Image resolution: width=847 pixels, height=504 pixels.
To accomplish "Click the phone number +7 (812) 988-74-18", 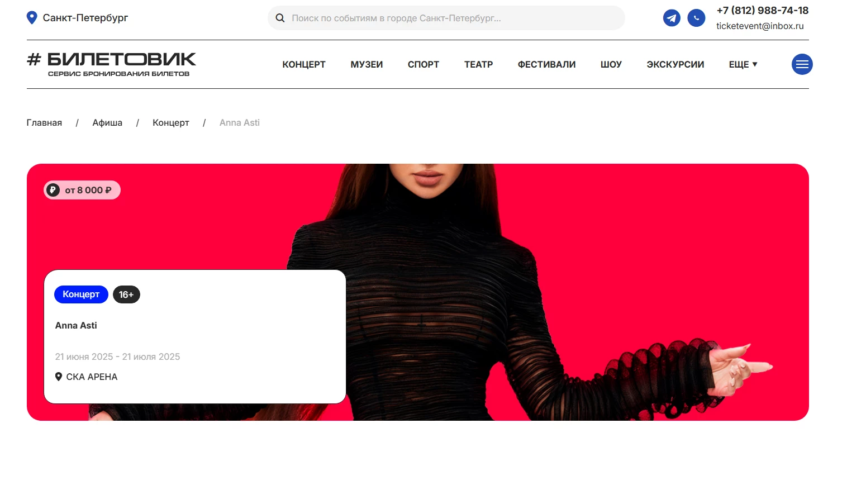I will 763,10.
